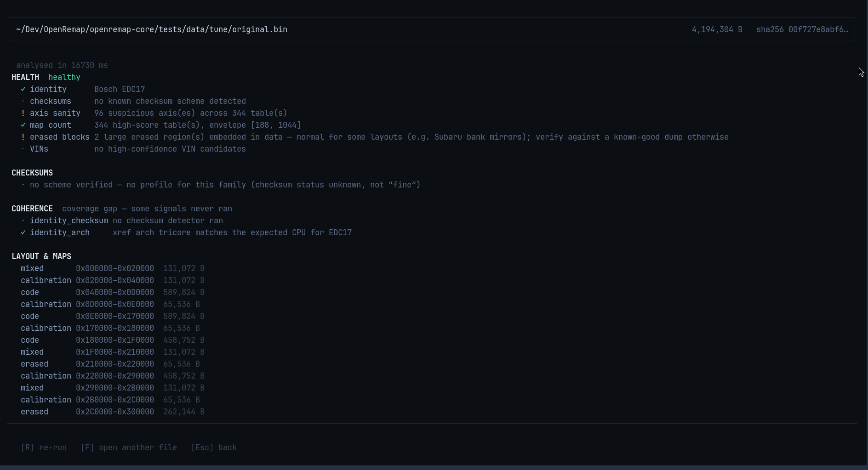868x470 pixels.
Task: Select the erased 0x210000-0x220000 row
Action: point(110,364)
